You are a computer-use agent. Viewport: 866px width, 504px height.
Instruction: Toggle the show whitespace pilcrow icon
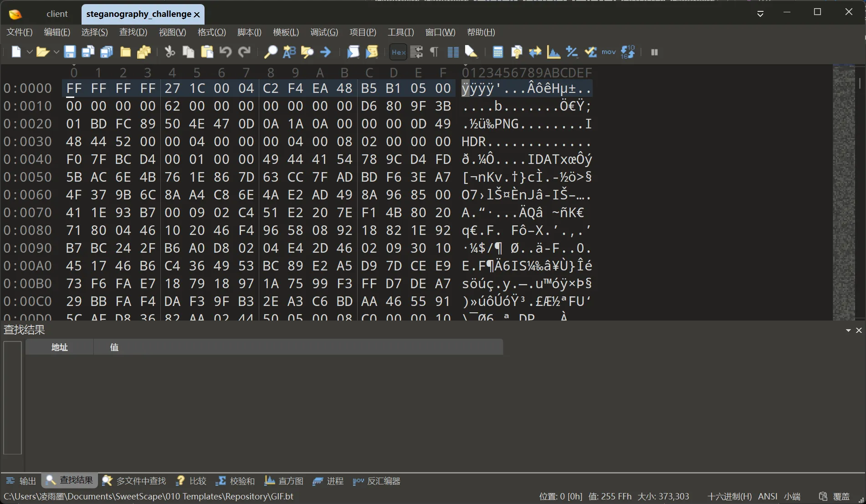click(434, 52)
